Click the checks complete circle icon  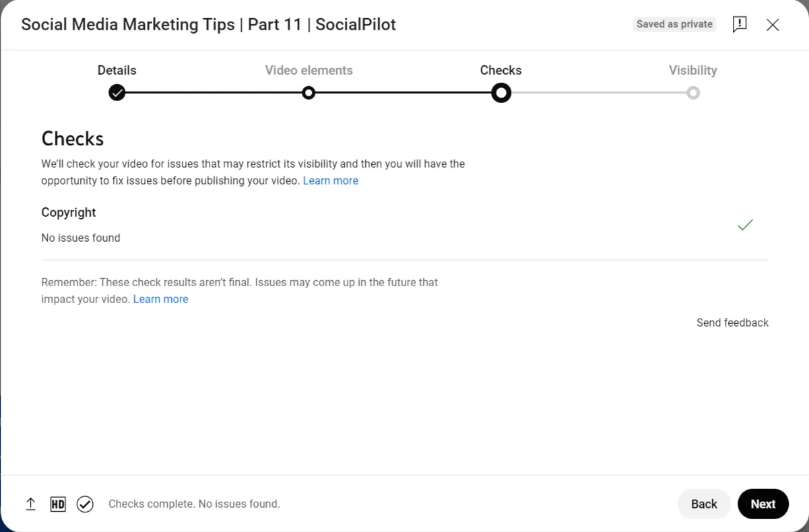[85, 504]
